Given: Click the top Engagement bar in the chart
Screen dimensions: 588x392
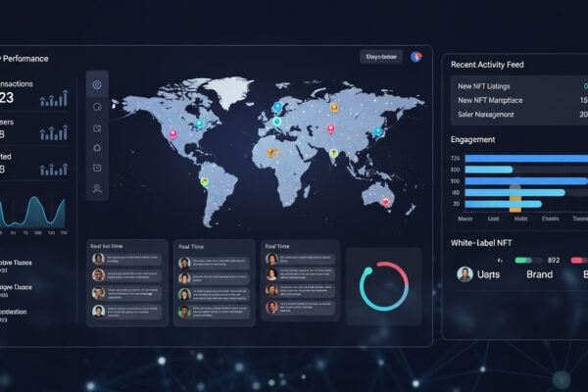Looking at the screenshot, I should click(x=524, y=158).
